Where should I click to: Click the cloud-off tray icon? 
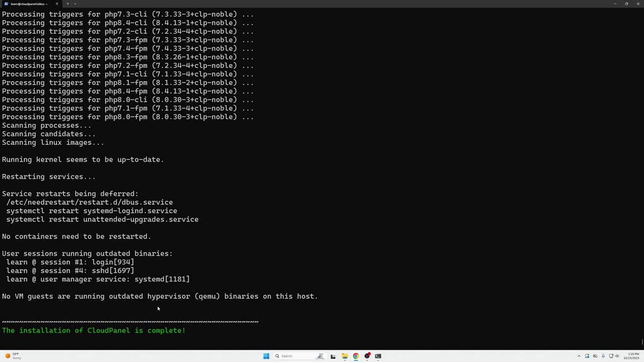coord(595,356)
